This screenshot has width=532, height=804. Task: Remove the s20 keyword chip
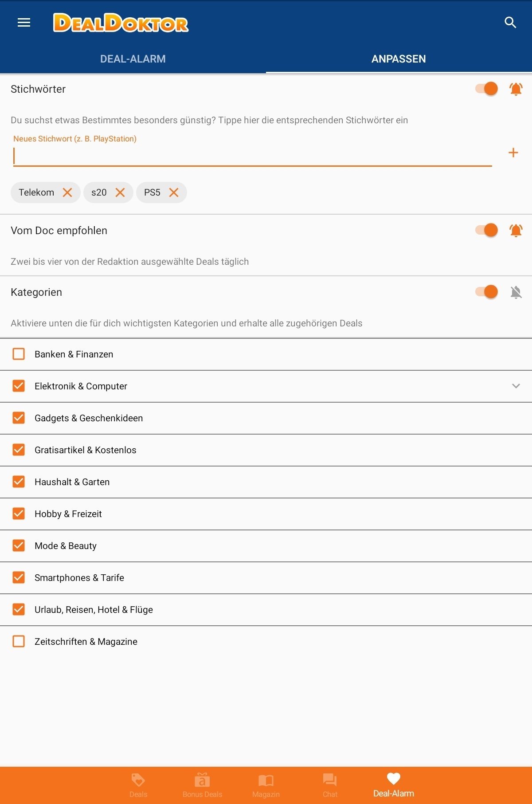[x=120, y=192]
